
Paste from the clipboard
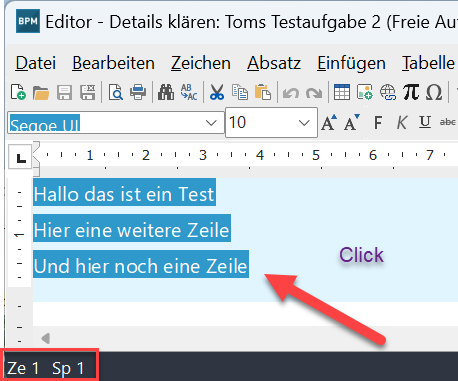coord(263,92)
